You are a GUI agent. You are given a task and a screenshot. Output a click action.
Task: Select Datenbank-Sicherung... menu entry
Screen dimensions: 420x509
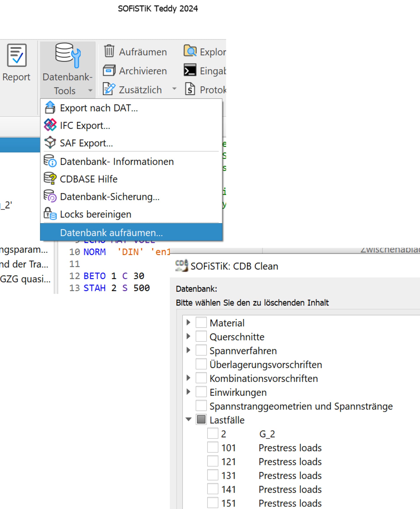point(131,197)
